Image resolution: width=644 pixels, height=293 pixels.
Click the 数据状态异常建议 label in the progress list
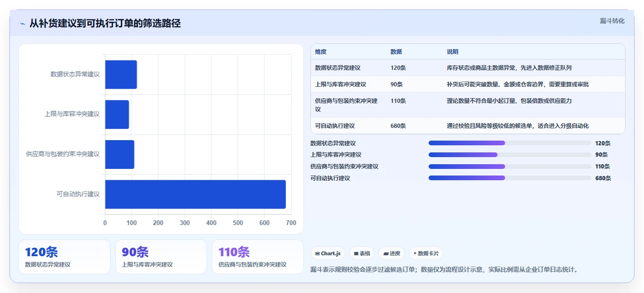[333, 143]
